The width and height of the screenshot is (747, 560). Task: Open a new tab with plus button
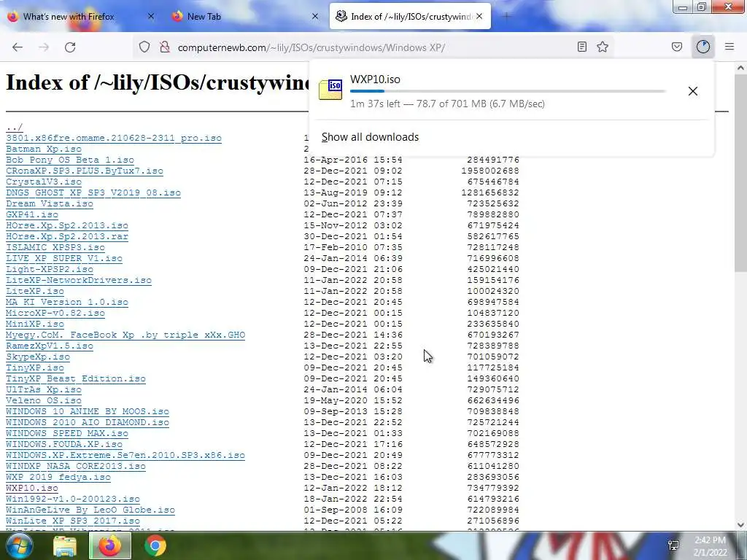coord(506,17)
